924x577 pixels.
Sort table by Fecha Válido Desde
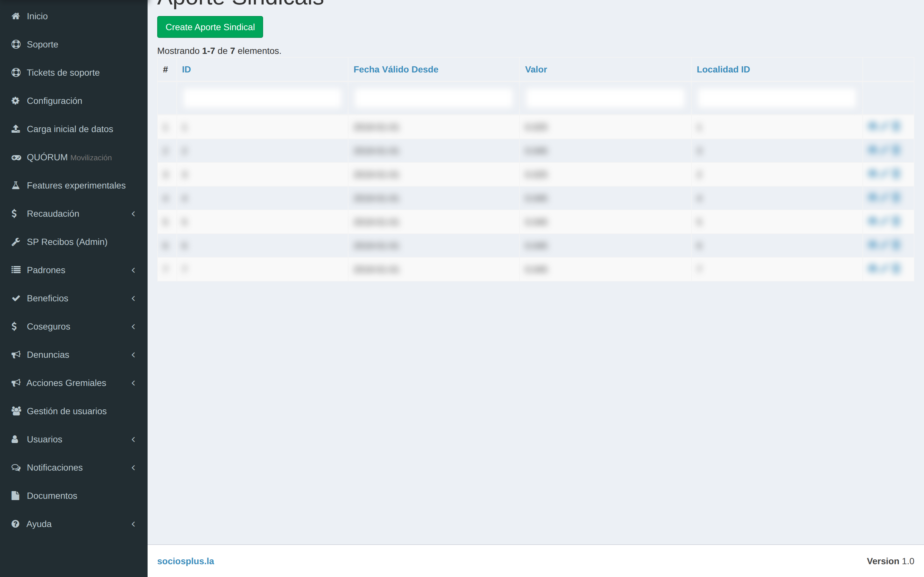click(x=396, y=70)
